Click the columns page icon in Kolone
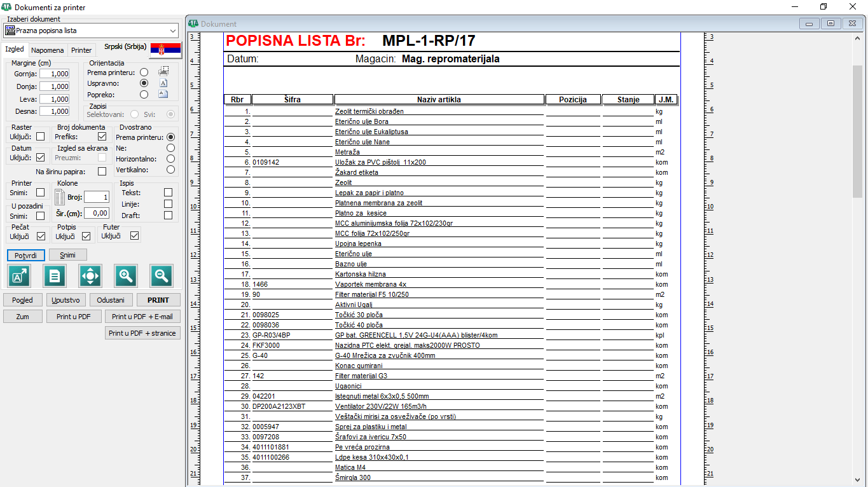Viewport: 868px width, 487px height. pos(59,196)
